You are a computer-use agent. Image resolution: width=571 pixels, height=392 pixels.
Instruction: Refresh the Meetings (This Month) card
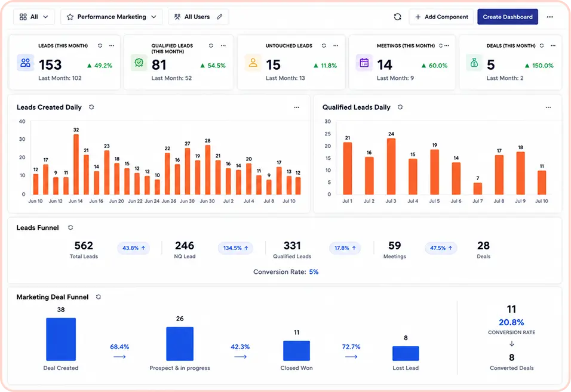(441, 45)
